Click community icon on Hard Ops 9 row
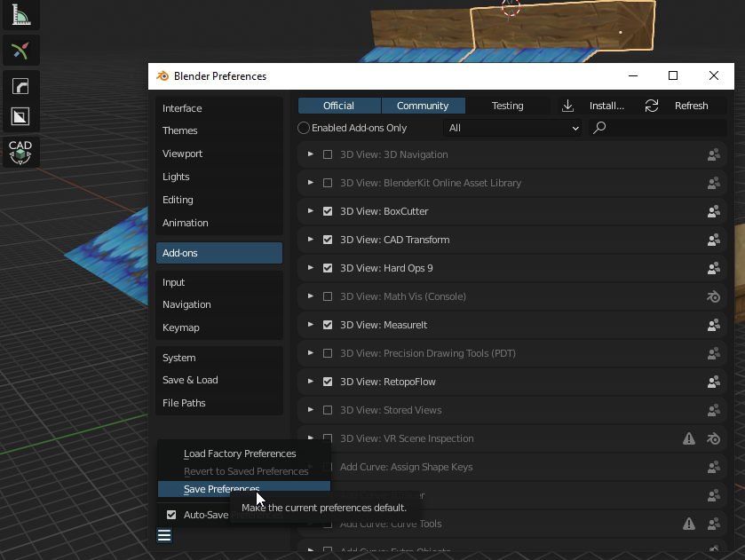The image size is (745, 560). point(714,268)
